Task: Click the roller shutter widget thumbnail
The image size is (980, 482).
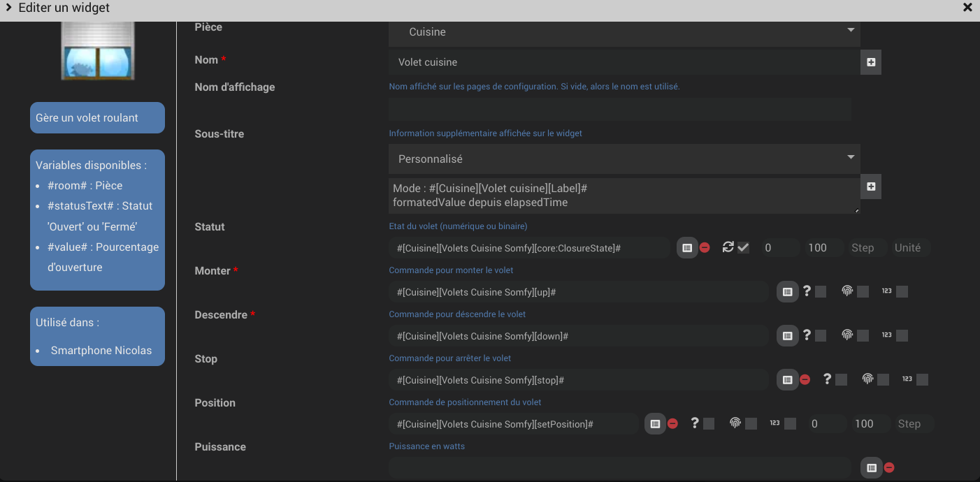Action: click(x=98, y=50)
